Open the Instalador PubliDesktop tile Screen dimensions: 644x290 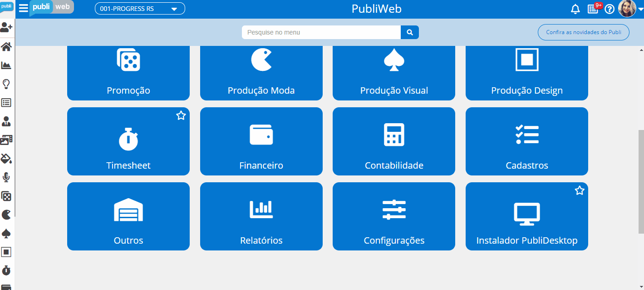[x=527, y=216]
